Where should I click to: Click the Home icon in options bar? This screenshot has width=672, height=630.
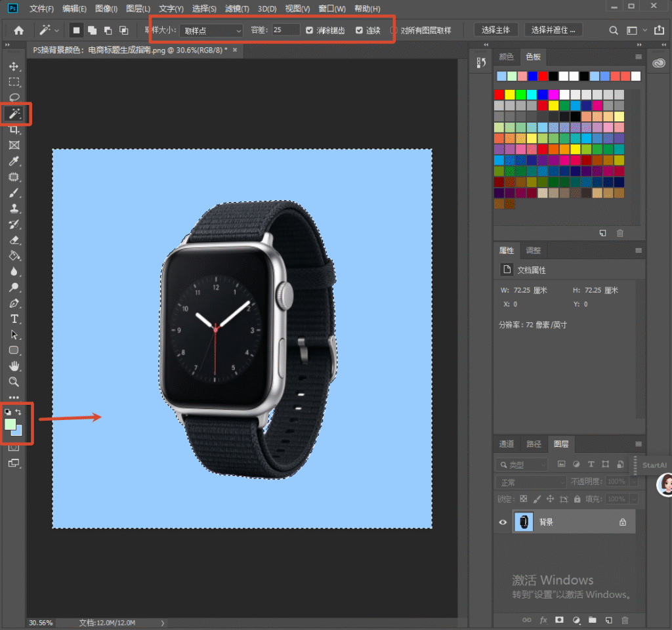[19, 30]
